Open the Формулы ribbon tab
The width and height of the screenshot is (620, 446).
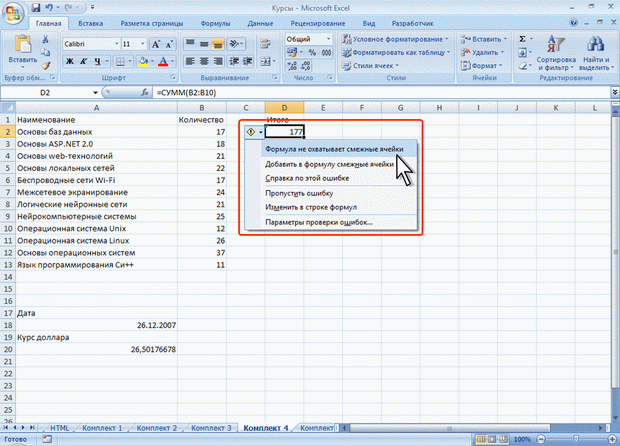(x=214, y=20)
